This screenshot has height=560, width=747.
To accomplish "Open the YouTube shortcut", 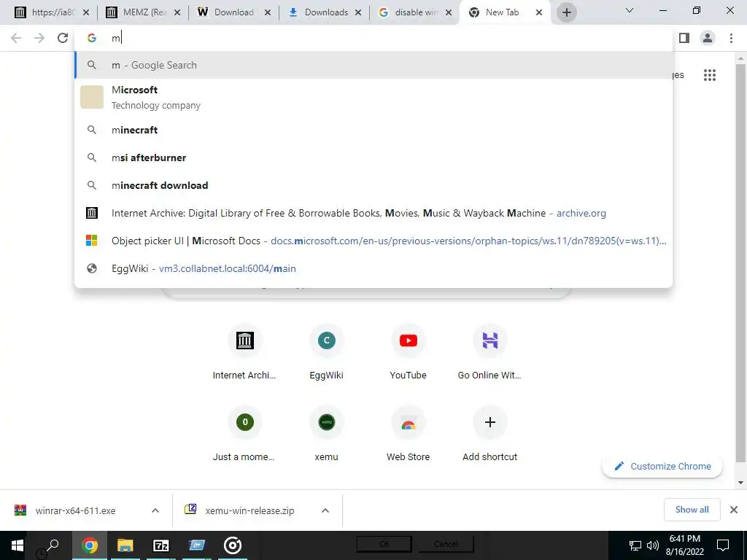I will 409,353.
